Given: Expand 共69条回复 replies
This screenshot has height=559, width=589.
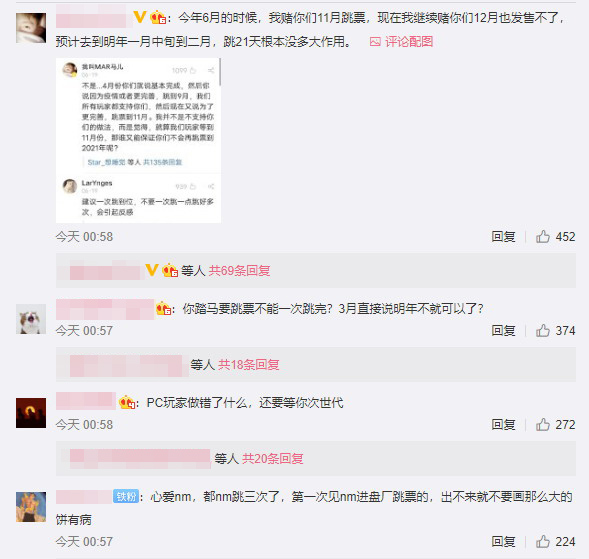Looking at the screenshot, I should pyautogui.click(x=239, y=270).
